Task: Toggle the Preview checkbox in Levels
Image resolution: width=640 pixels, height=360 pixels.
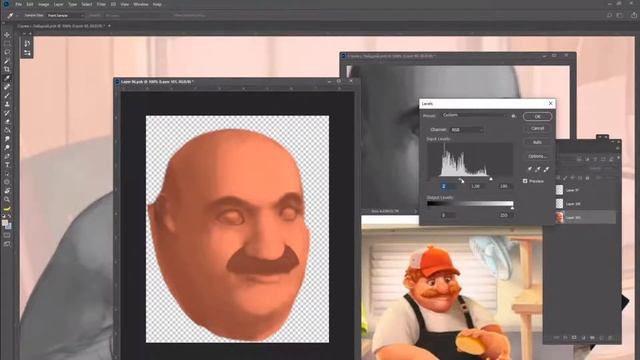Action: pyautogui.click(x=525, y=181)
